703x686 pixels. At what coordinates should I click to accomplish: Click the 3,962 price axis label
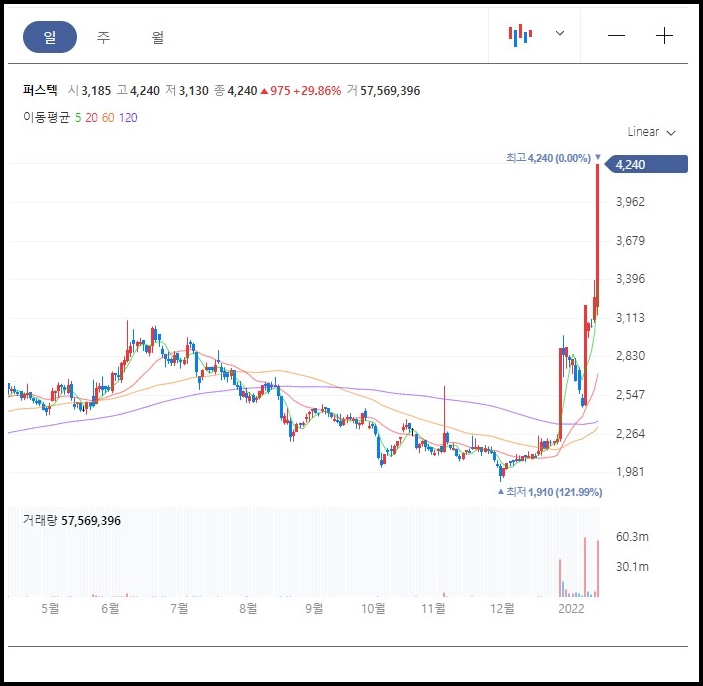click(630, 201)
